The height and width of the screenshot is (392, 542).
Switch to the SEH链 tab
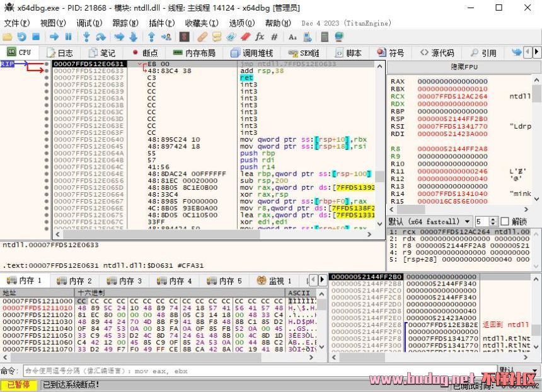coord(304,53)
